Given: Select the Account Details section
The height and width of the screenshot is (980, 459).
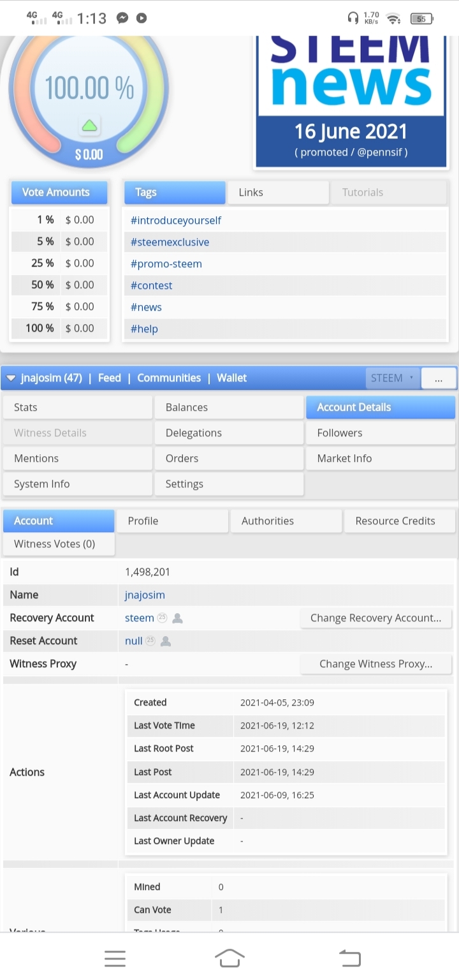Looking at the screenshot, I should click(x=381, y=407).
